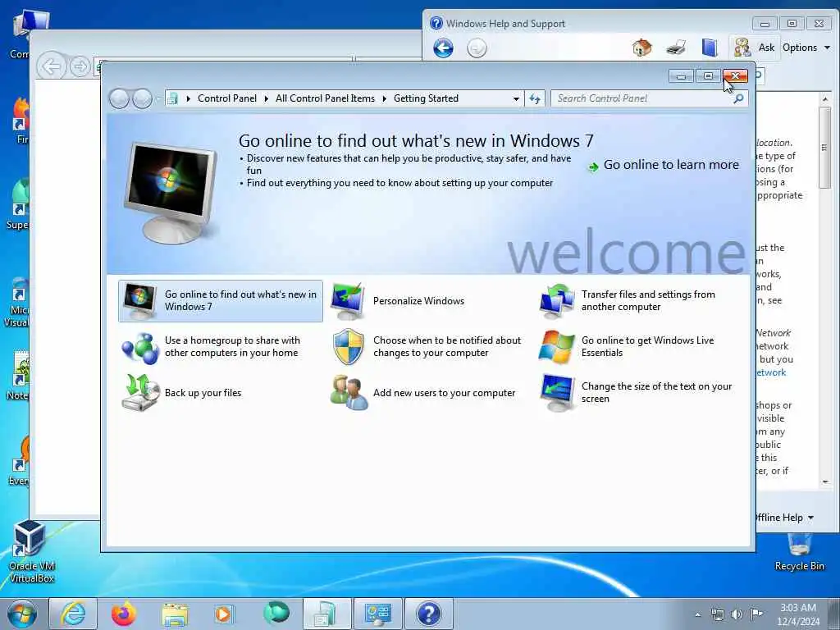Click the green globe taskbar icon
The width and height of the screenshot is (840, 630).
(x=276, y=613)
